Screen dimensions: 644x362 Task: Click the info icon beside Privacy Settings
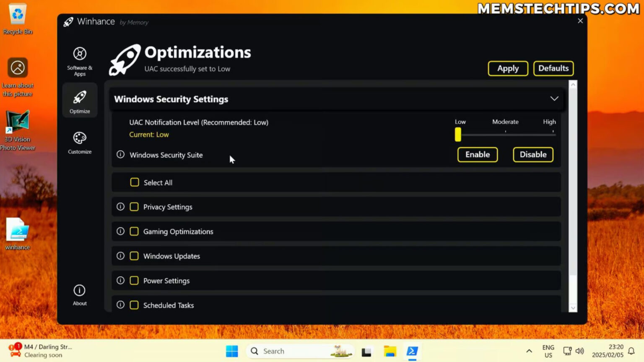(120, 206)
